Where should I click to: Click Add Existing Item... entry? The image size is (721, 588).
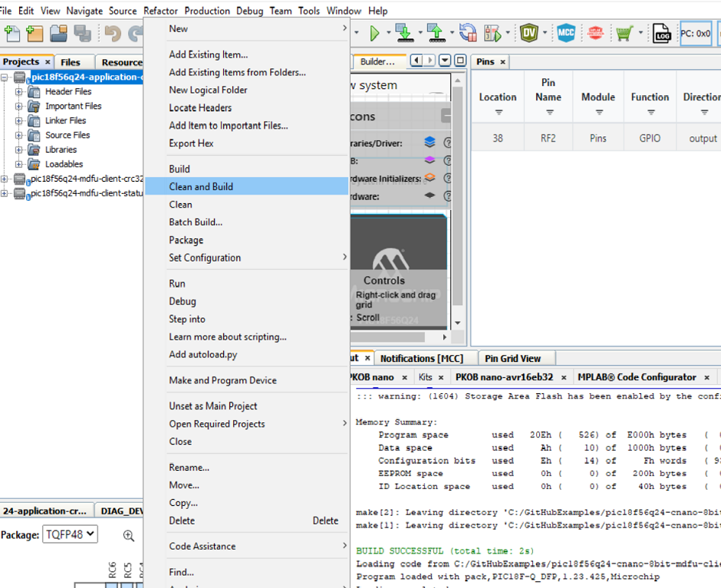coord(246,54)
